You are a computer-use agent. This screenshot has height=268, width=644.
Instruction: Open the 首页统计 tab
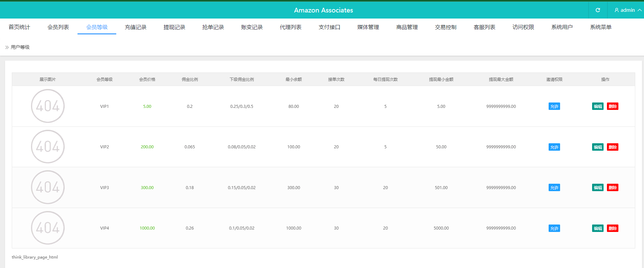(19, 27)
